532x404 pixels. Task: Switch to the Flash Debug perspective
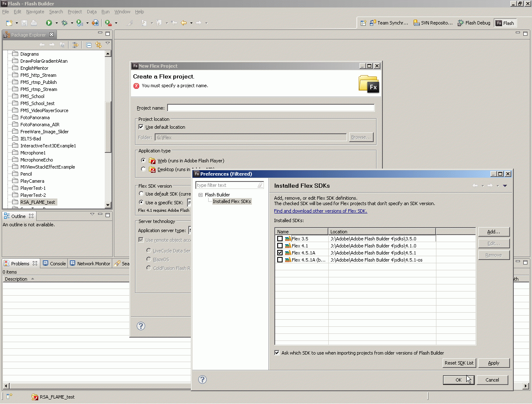474,23
